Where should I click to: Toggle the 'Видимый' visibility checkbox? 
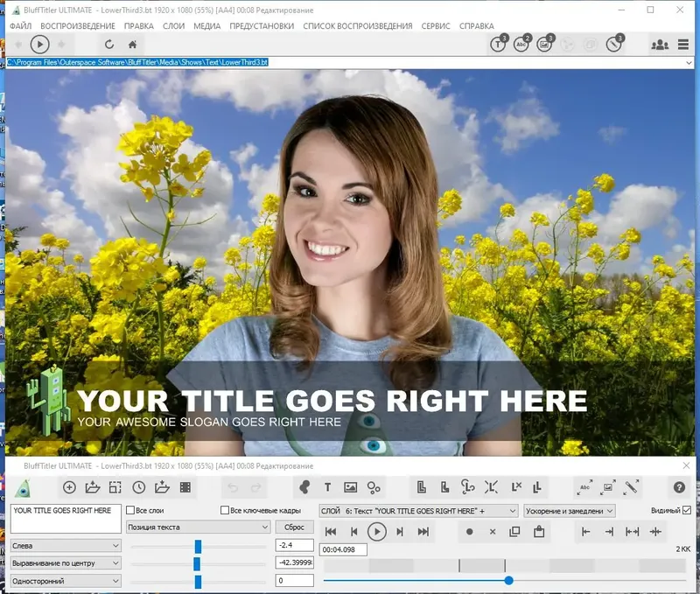pos(687,510)
